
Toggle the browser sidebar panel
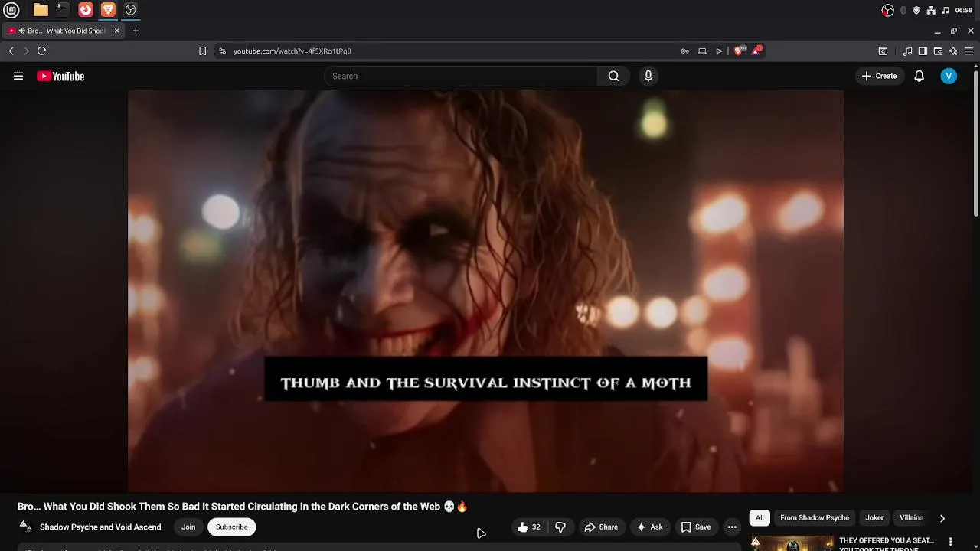click(x=923, y=51)
